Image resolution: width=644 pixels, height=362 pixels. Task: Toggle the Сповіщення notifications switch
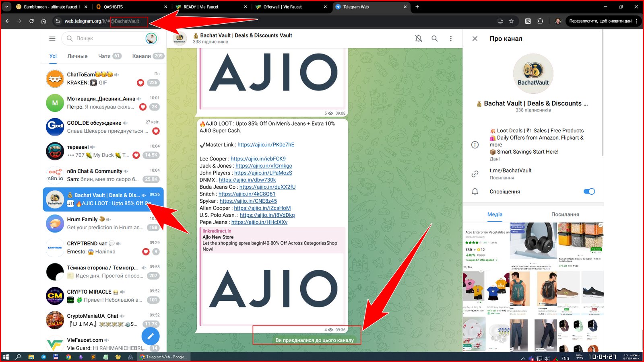[589, 191]
